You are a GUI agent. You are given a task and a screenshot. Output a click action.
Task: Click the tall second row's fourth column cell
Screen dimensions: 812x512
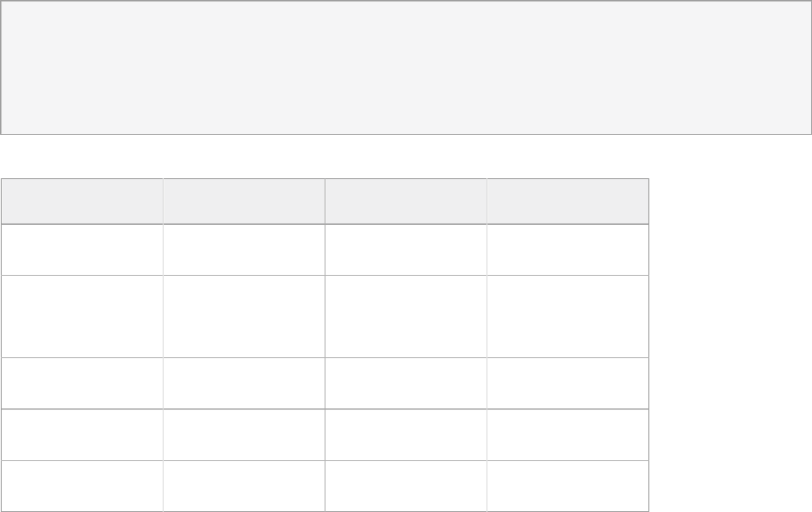tap(568, 317)
